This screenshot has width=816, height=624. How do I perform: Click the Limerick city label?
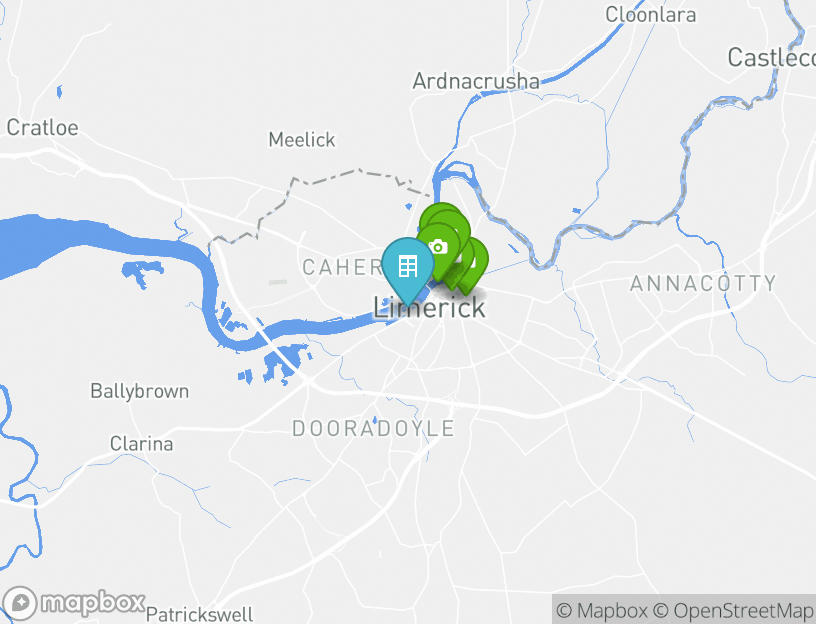[x=430, y=308]
